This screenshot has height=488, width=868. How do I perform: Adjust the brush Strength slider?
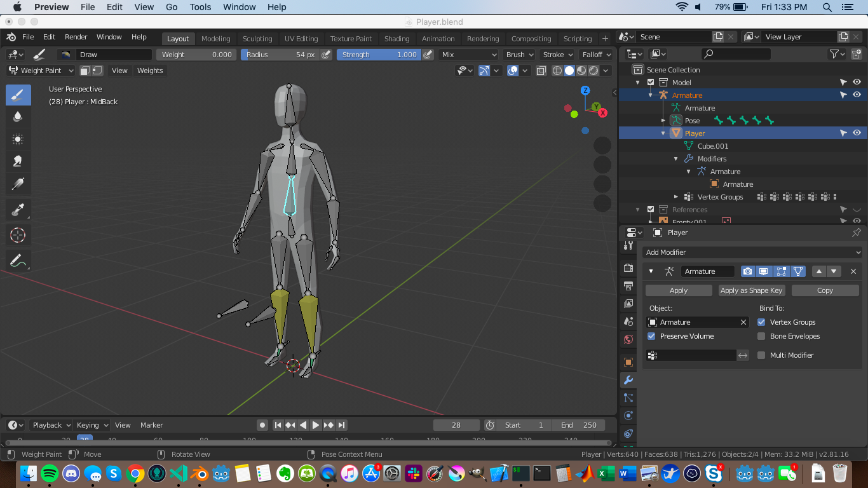pos(378,55)
